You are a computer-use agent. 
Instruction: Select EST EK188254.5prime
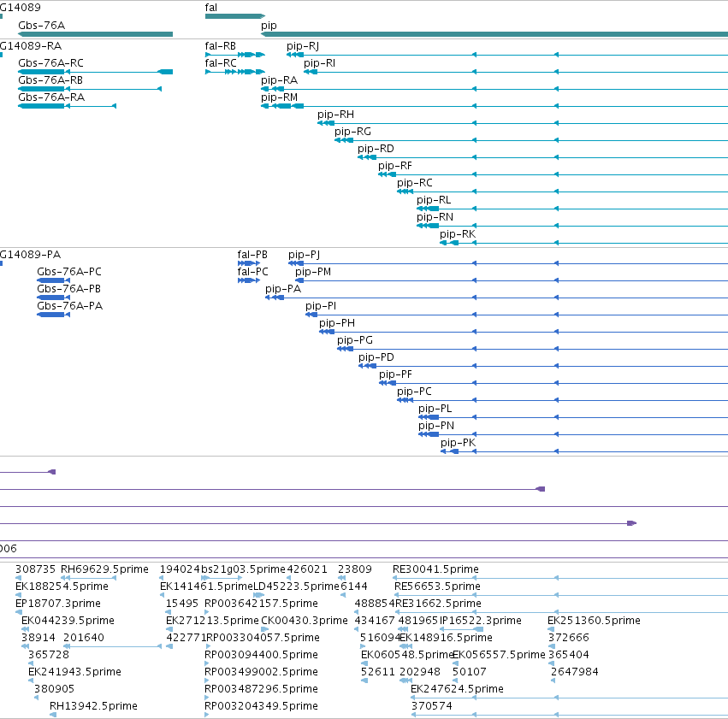(x=62, y=586)
